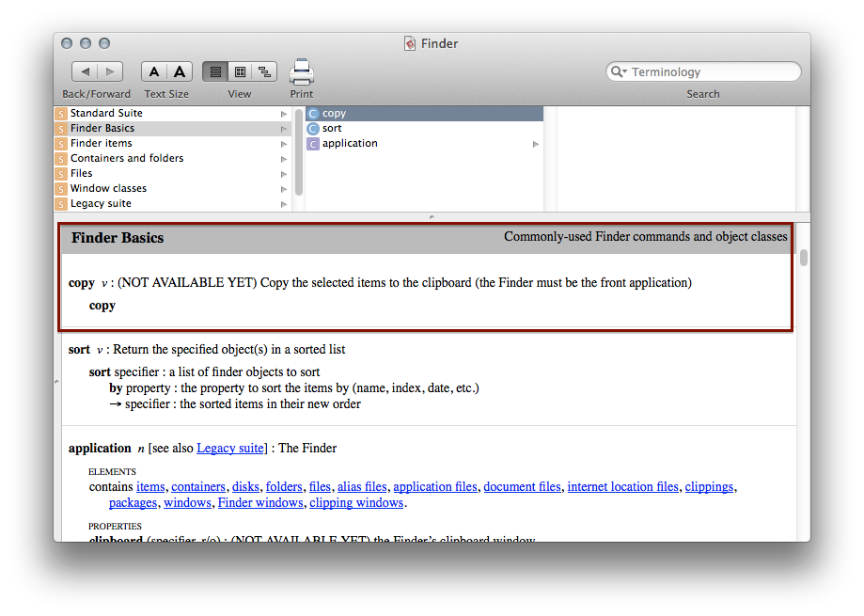Follow the packages link

point(133,502)
